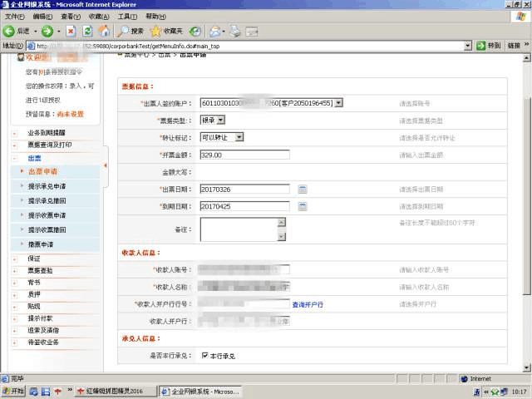Click the page scrollbar down arrow
The width and height of the screenshot is (532, 399).
526,367
